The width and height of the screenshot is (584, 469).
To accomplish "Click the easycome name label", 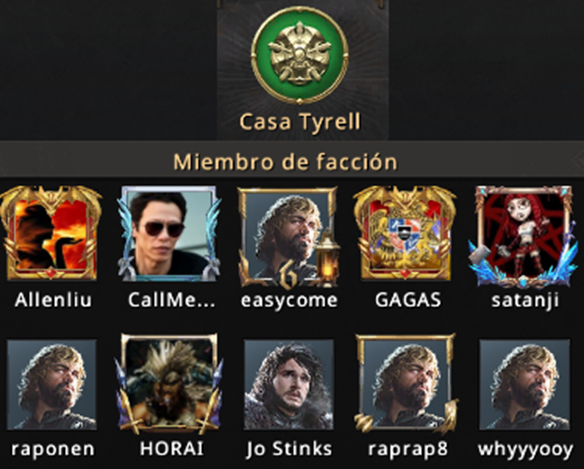I will 289,301.
